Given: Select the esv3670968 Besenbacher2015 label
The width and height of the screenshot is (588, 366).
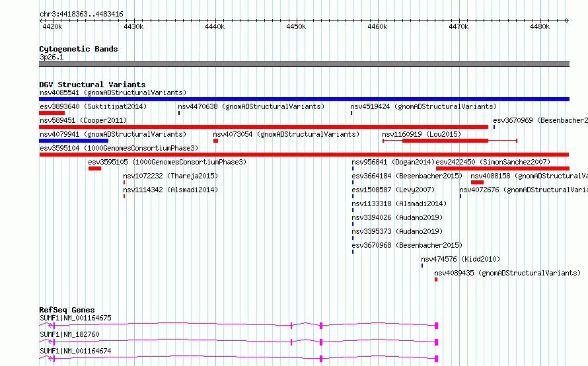Looking at the screenshot, I should [x=407, y=245].
